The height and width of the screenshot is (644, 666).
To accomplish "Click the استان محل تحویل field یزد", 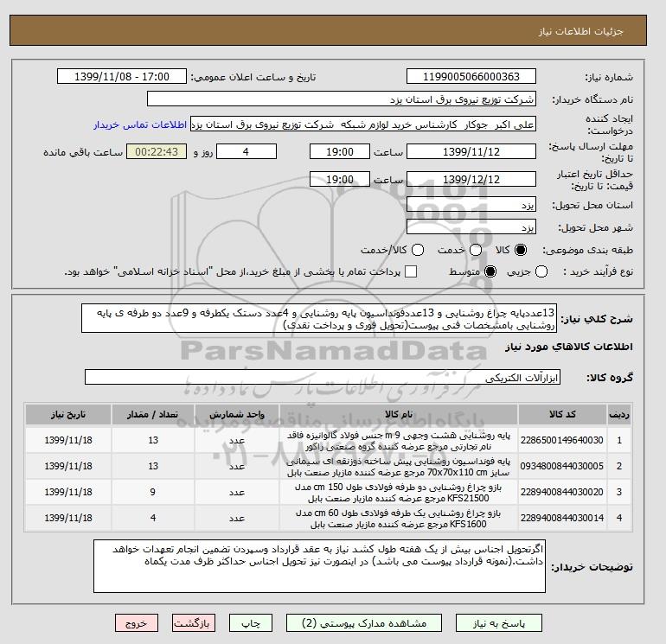I will point(471,205).
